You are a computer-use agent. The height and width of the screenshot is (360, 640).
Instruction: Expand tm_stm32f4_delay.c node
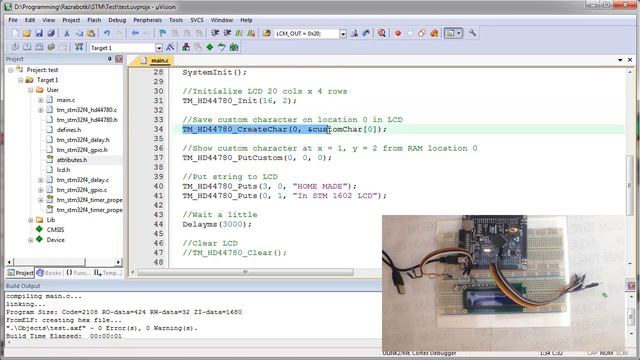(40, 180)
